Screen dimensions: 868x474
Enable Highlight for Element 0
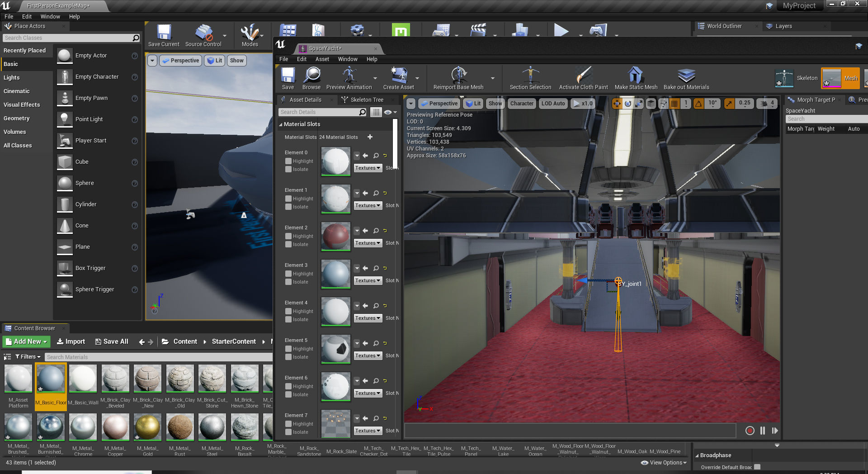288,161
